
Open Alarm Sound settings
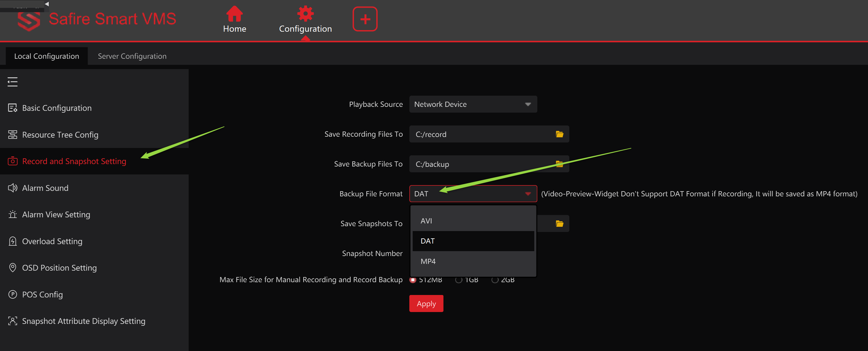tap(94, 188)
